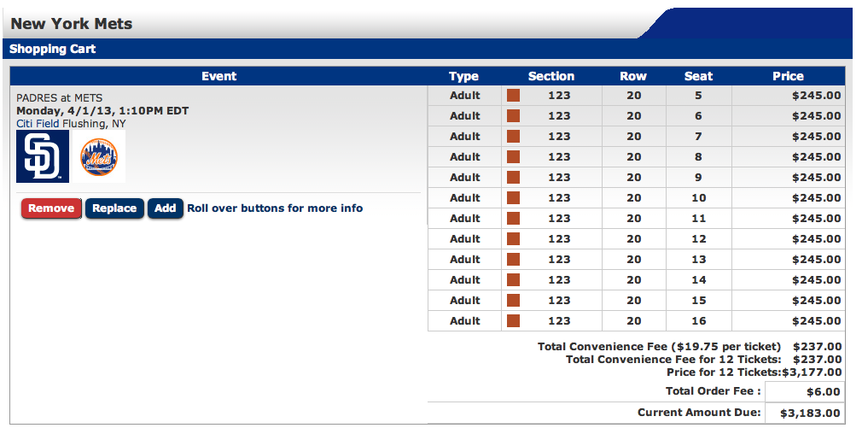Click the orange section swatch for seat 11
Screen dimensions: 868x428
tap(513, 219)
